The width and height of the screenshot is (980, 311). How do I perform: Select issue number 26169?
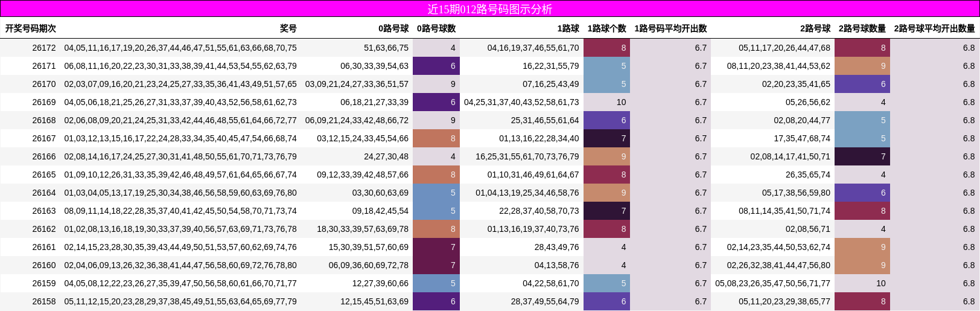(x=44, y=102)
